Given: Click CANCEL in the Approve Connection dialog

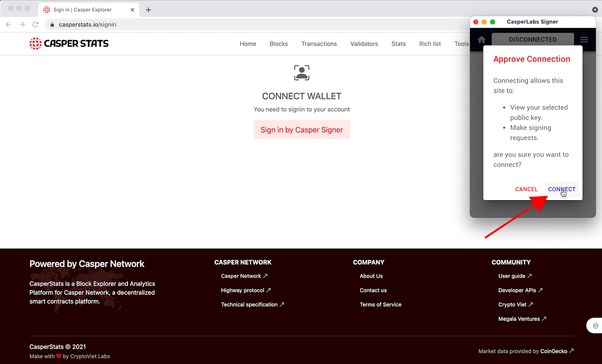Looking at the screenshot, I should coord(527,189).
